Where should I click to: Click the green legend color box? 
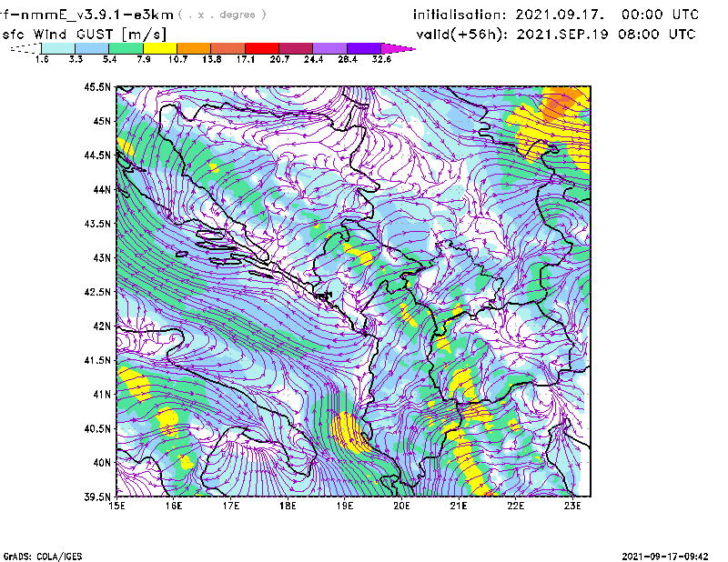point(126,48)
